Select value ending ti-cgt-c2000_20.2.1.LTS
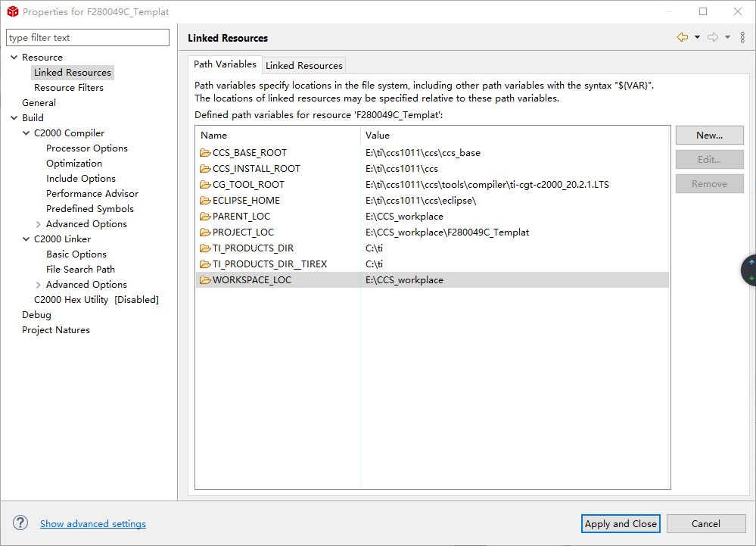Screen dimensions: 756x546 coord(487,185)
